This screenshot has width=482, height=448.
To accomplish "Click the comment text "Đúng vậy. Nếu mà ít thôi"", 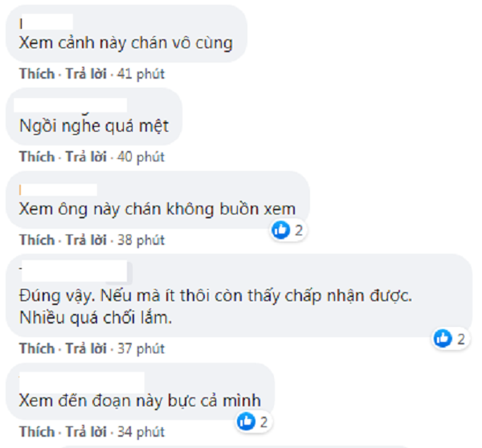I will point(214,296).
